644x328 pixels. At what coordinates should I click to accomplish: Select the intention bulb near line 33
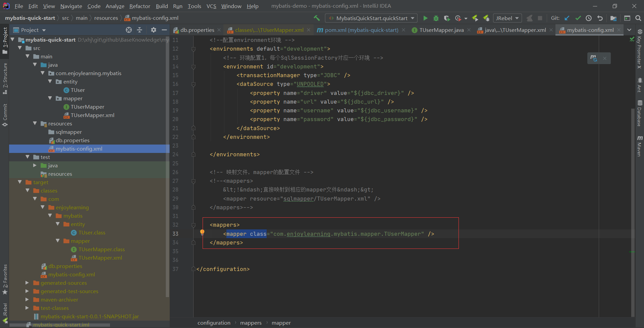[202, 232]
